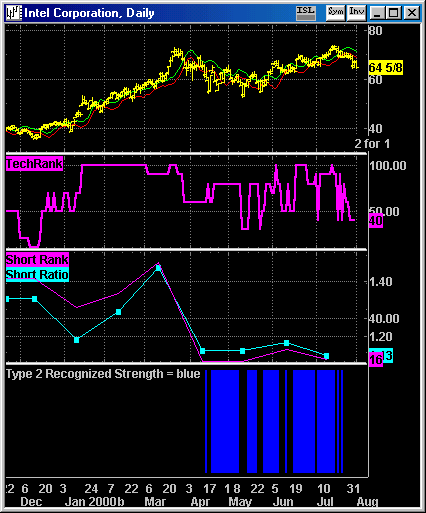The width and height of the screenshot is (426, 513).
Task: Select the Short Ratio legend label
Action: (37, 274)
